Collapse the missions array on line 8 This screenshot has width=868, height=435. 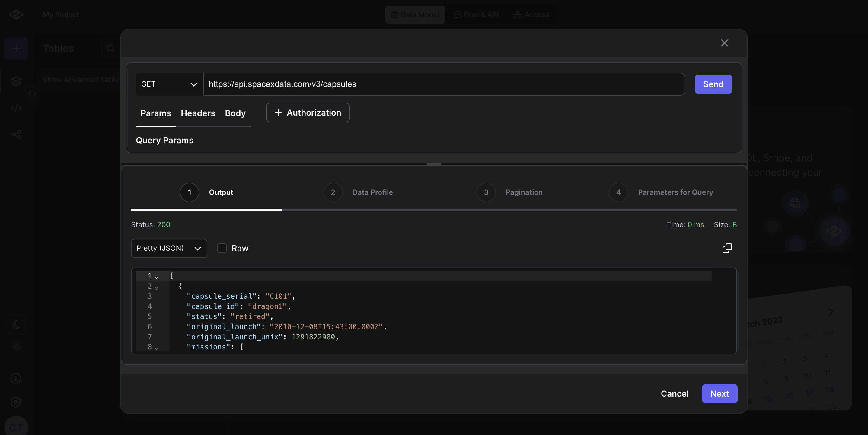click(156, 348)
